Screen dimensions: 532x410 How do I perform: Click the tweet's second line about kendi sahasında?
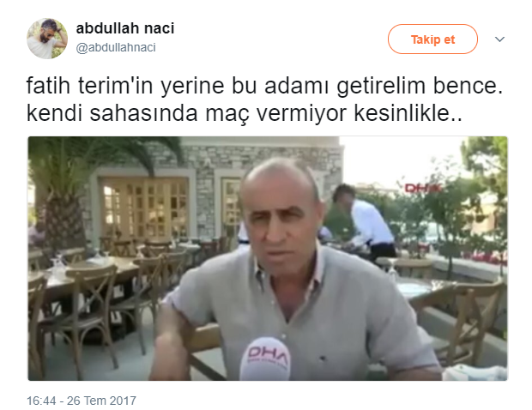244,113
